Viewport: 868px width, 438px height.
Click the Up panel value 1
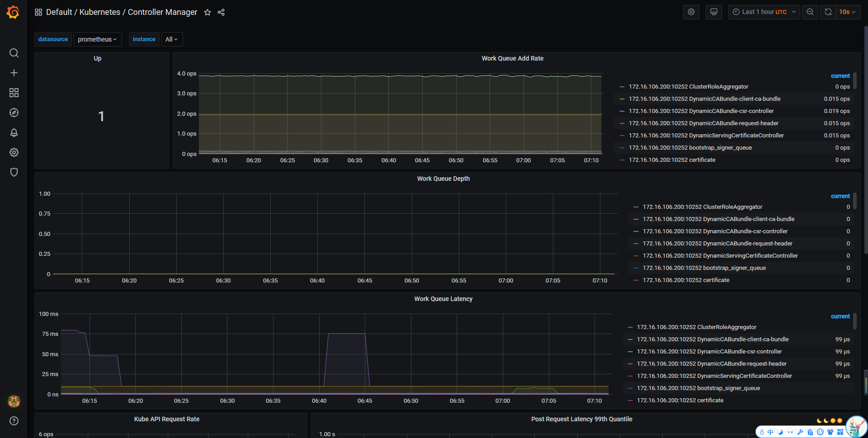pyautogui.click(x=101, y=116)
